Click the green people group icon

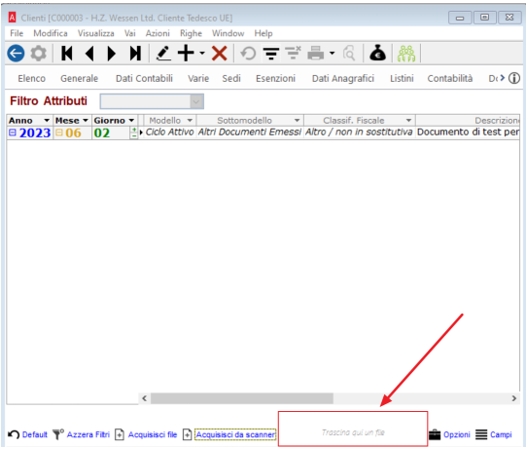[406, 54]
